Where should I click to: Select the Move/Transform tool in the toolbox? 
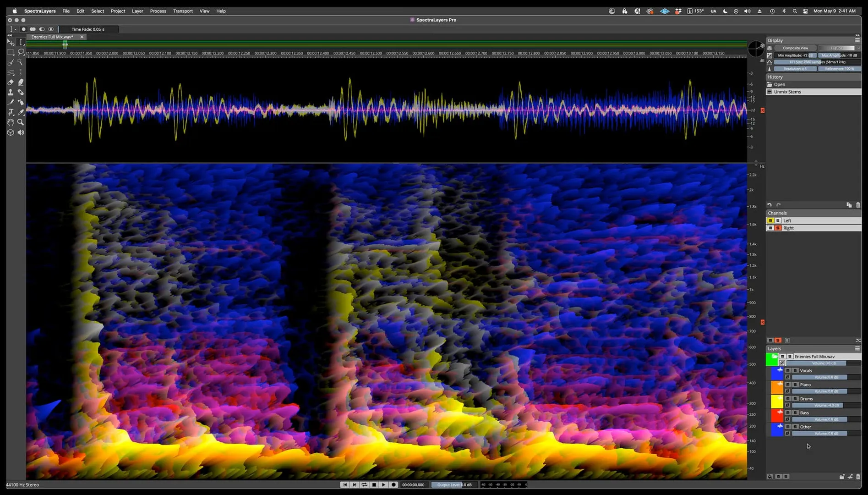pos(11,42)
